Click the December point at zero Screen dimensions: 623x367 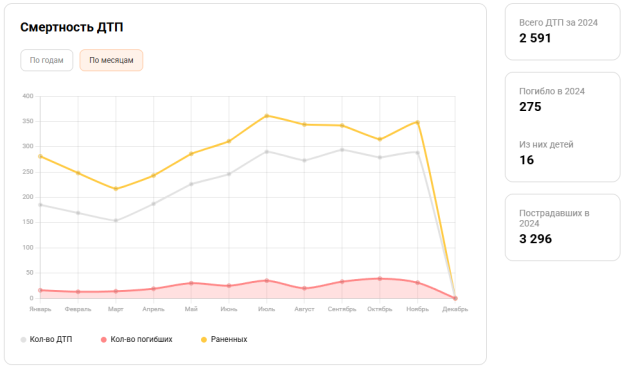(455, 298)
